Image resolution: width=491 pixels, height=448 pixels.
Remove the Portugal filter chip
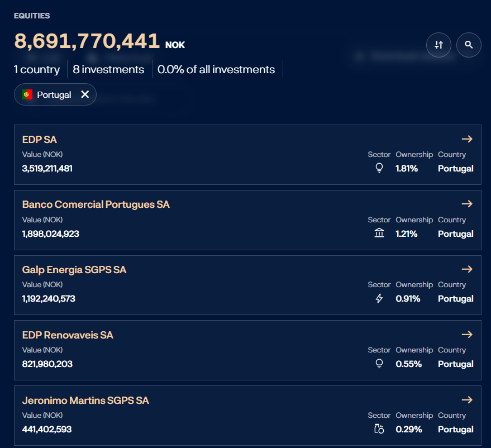pos(85,94)
